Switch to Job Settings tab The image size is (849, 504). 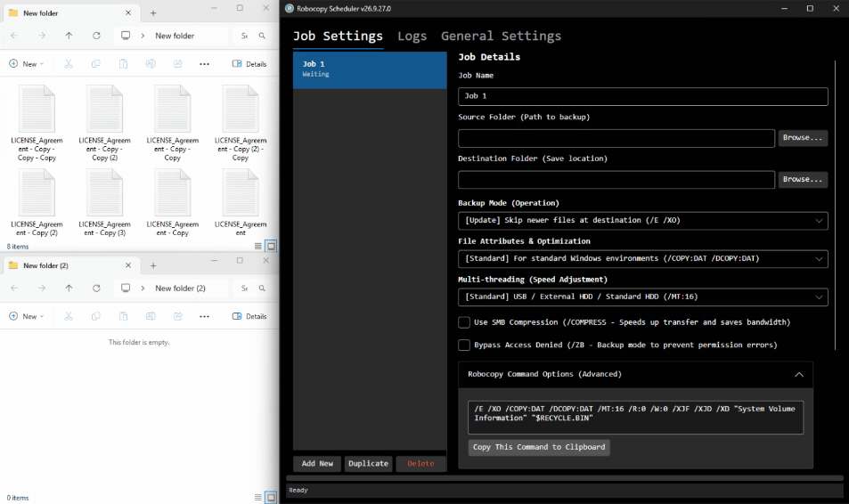(338, 36)
